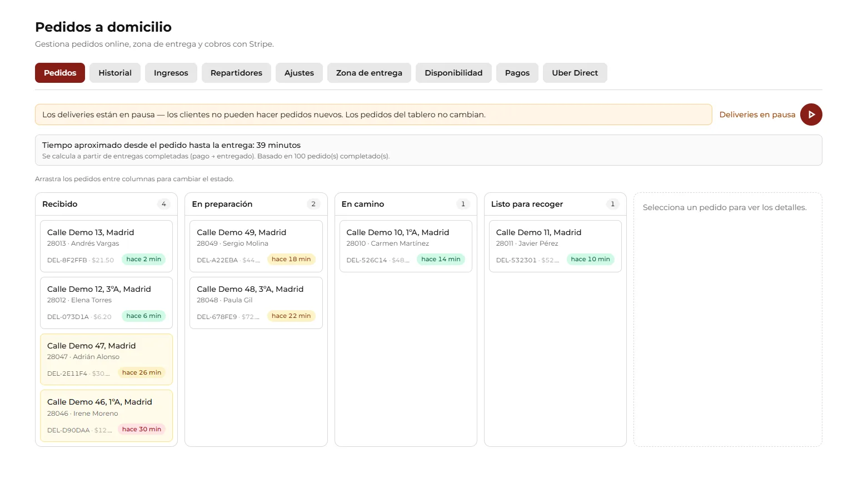Open the Pagos tab
Image resolution: width=868 pixels, height=503 pixels.
point(517,73)
